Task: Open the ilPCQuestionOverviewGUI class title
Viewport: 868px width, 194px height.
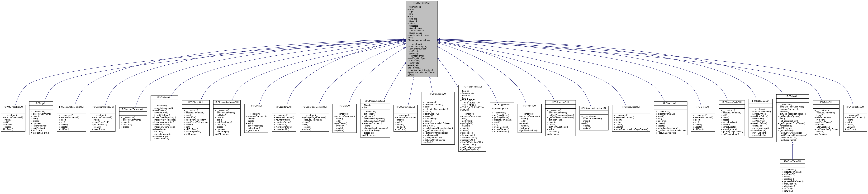Action: pyautogui.click(x=594, y=108)
